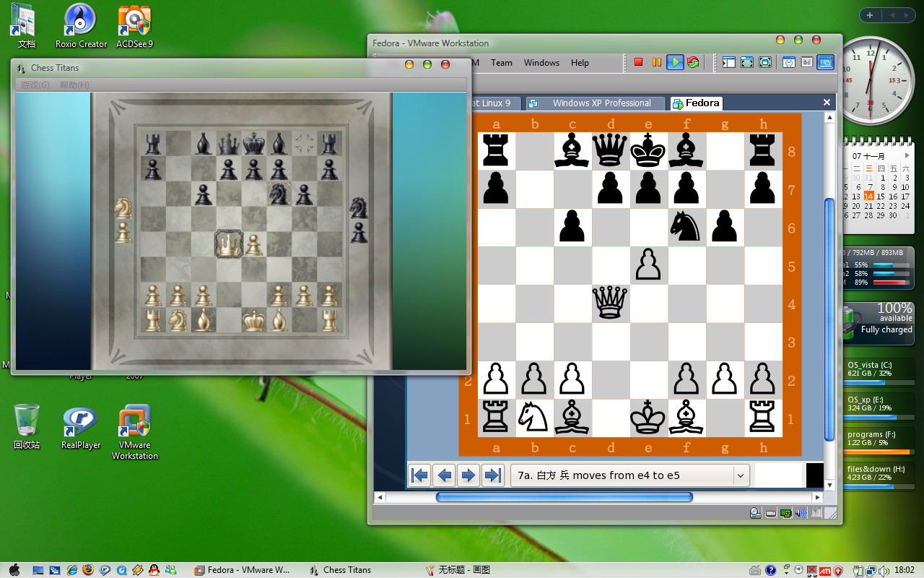
Task: Advance the calendar gadget to the next month
Action: point(907,154)
